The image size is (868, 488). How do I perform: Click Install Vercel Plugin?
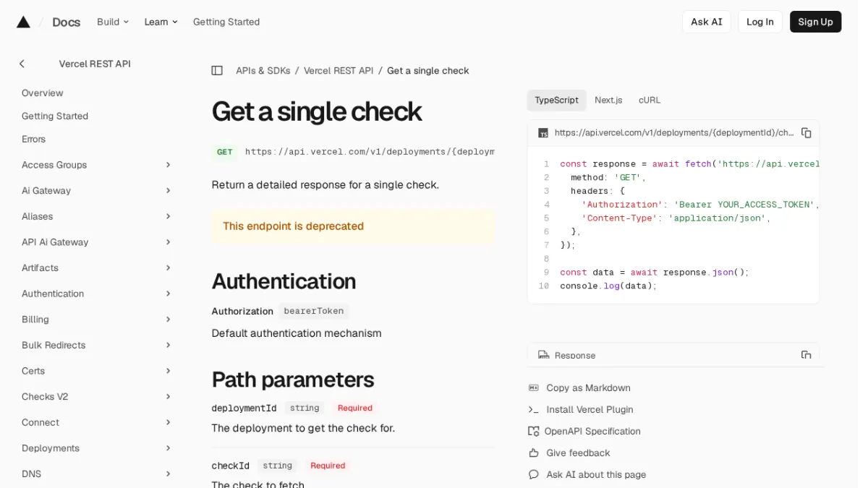(590, 410)
